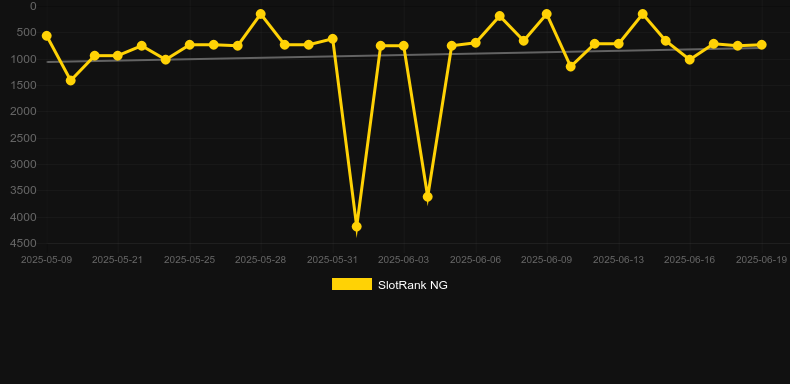This screenshot has width=790, height=384.
Task: Click the yellow SlotRank NG legend swatch
Action: click(352, 284)
